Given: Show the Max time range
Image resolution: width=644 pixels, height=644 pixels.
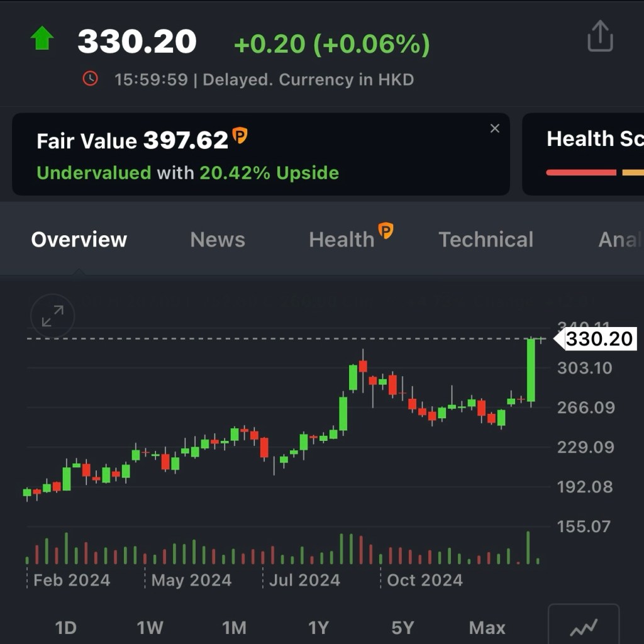Looking at the screenshot, I should point(487,627).
